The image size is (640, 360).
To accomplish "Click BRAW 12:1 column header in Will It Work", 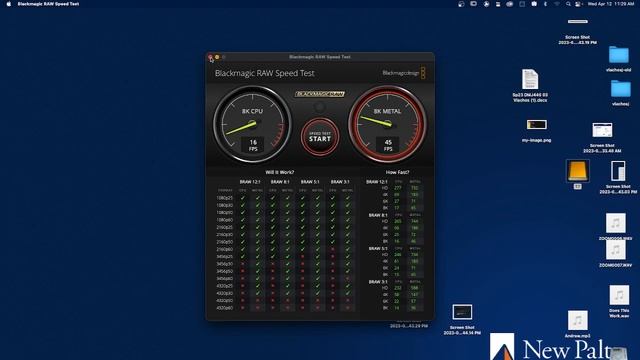I will click(250, 182).
